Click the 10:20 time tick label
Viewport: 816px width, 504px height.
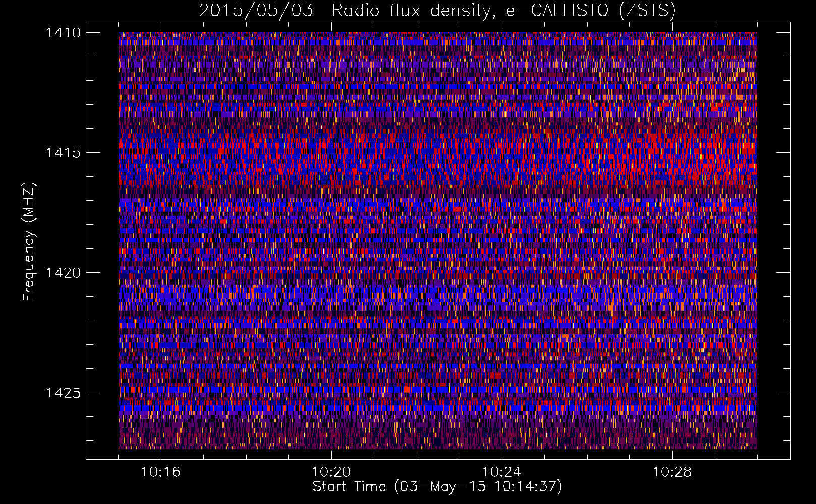pyautogui.click(x=331, y=472)
